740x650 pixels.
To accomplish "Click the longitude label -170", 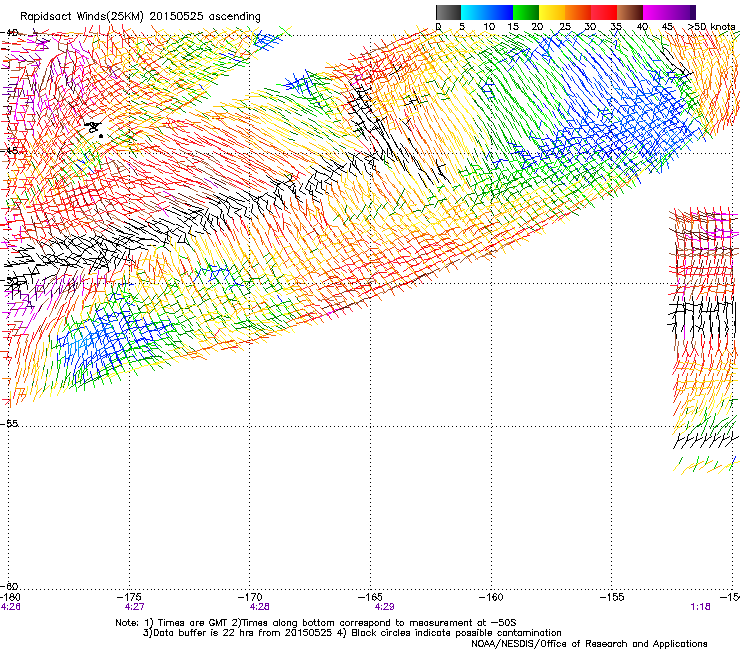I will point(250,597).
